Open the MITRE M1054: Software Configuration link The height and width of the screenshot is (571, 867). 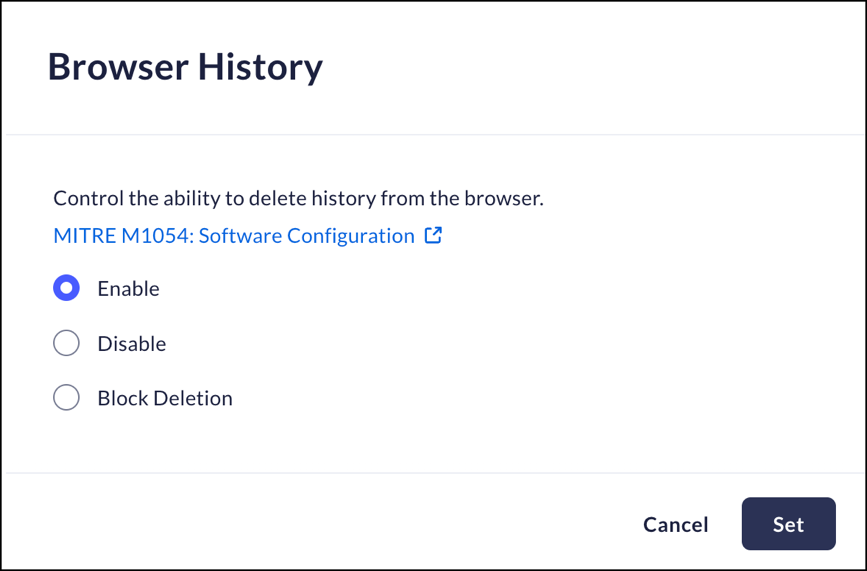234,236
